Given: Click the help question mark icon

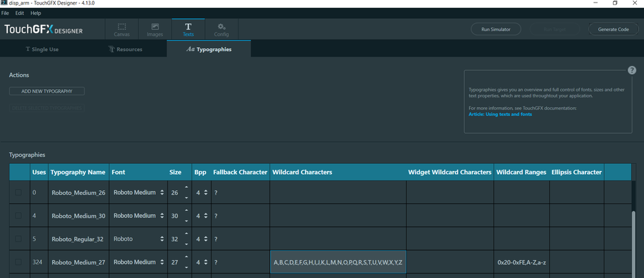Looking at the screenshot, I should tap(632, 70).
